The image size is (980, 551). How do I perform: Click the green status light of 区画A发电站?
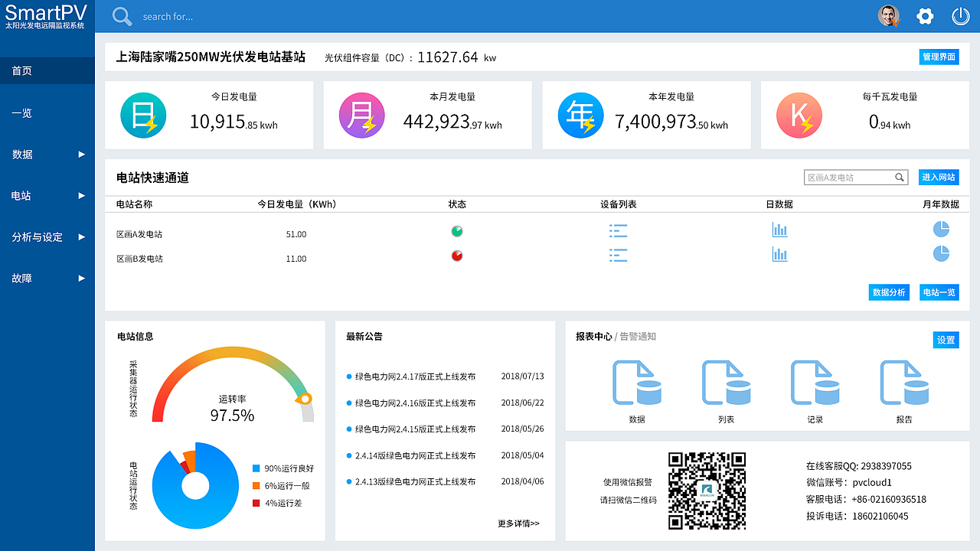coord(456,230)
